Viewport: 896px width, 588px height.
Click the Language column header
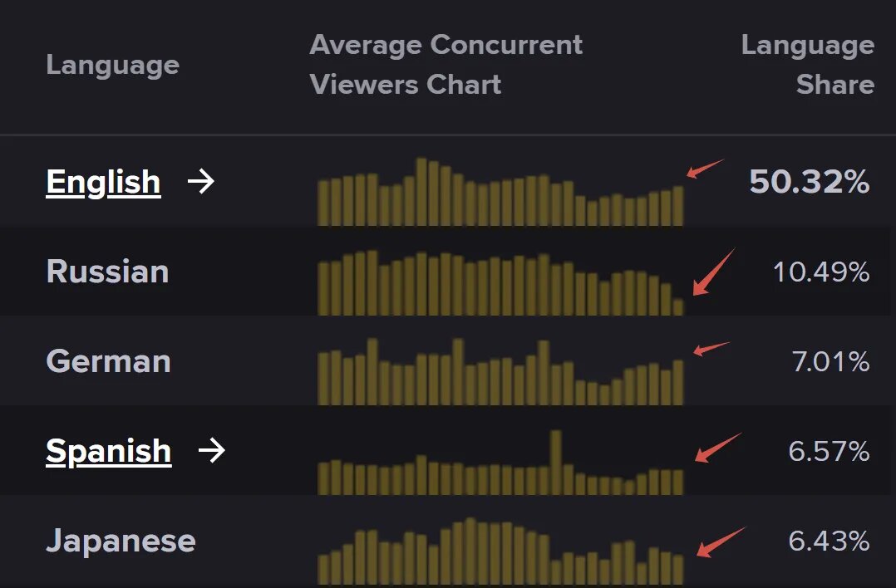click(112, 65)
